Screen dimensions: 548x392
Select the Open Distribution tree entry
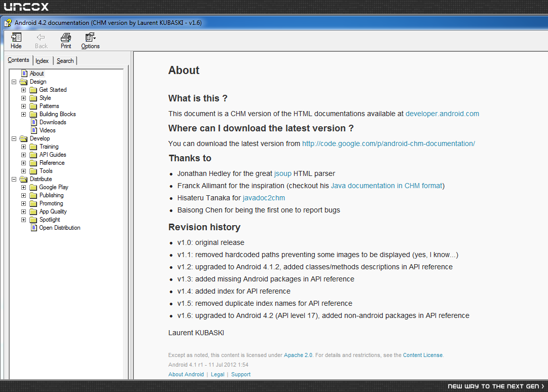point(60,228)
